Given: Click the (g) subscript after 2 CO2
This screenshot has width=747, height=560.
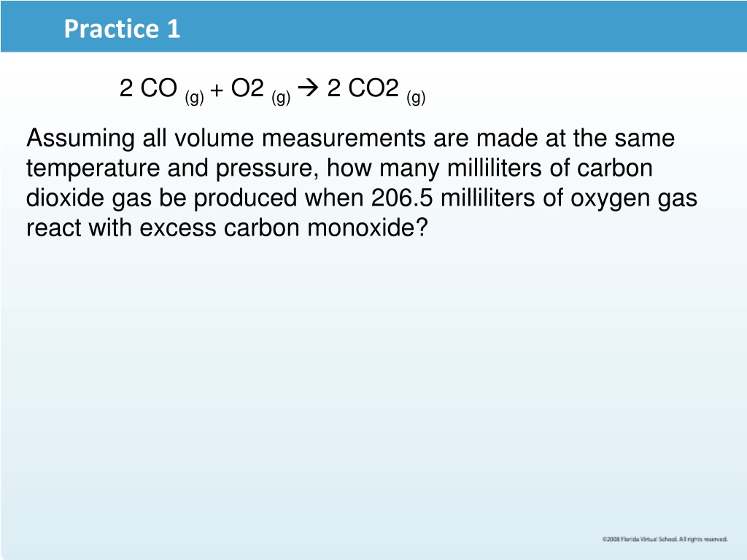Looking at the screenshot, I should (416, 98).
